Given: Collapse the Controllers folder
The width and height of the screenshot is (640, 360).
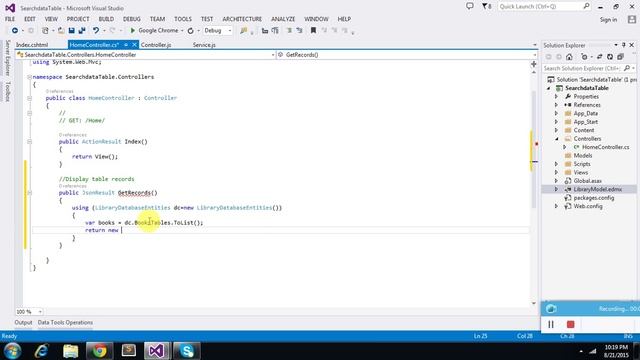Looking at the screenshot, I should pyautogui.click(x=556, y=139).
